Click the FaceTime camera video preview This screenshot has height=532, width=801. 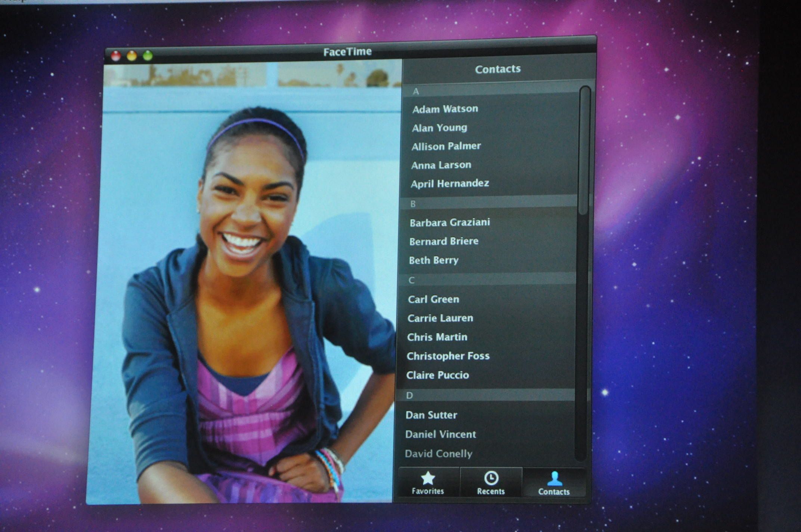[x=247, y=282]
